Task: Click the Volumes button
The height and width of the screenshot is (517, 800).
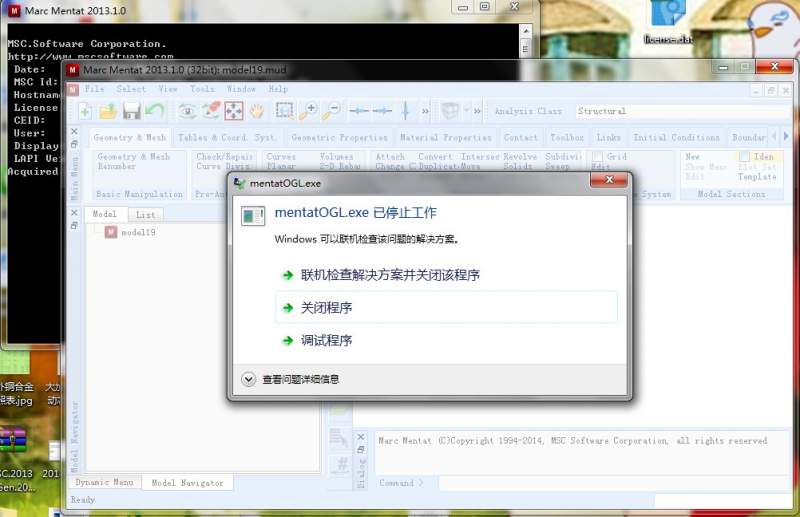Action: (336, 157)
